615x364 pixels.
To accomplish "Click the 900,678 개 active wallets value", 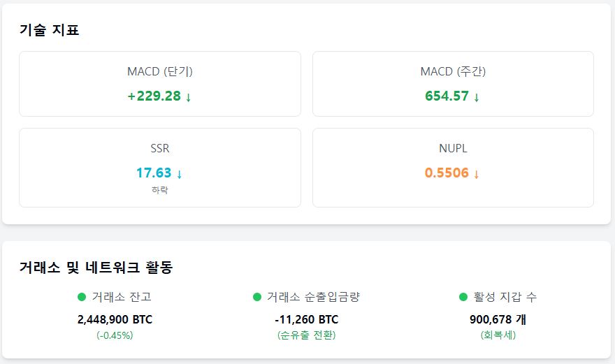I will [x=498, y=320].
